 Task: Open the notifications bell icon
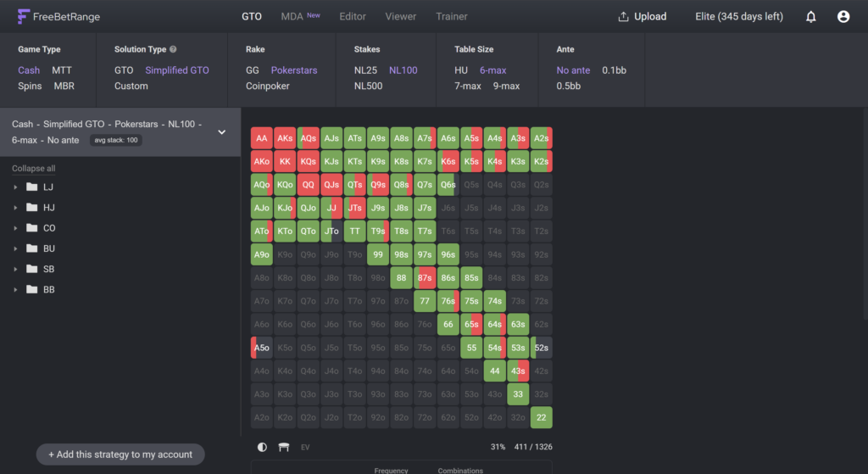point(810,17)
